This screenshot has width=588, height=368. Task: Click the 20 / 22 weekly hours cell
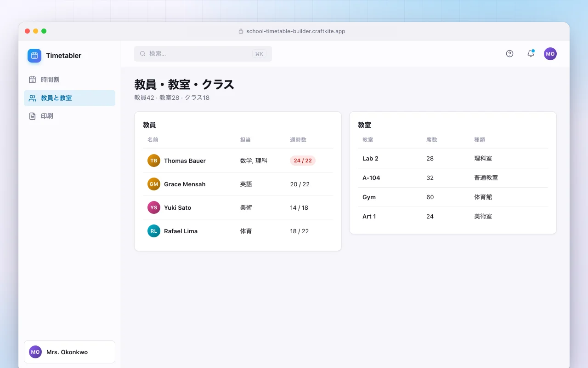(300, 184)
